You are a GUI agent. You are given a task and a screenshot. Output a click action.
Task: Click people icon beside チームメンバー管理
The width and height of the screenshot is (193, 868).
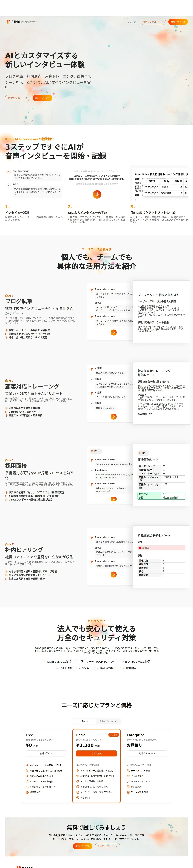point(128,771)
